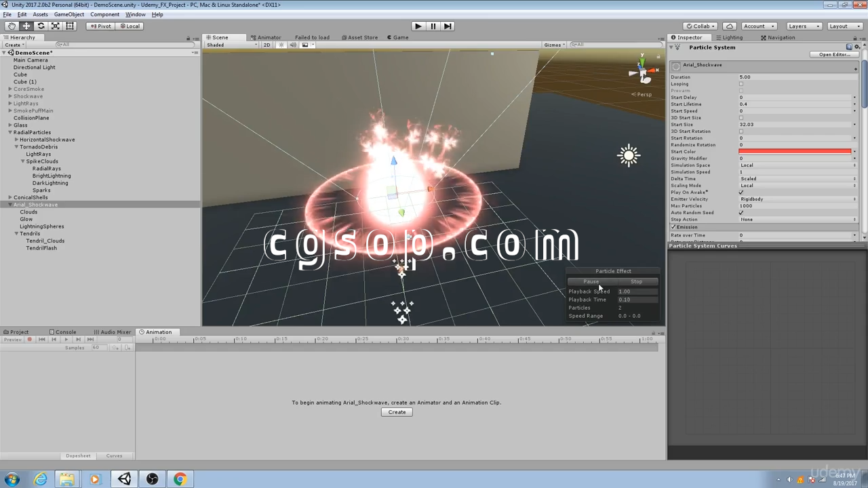Toggle Pivot/Center handle position

100,26
